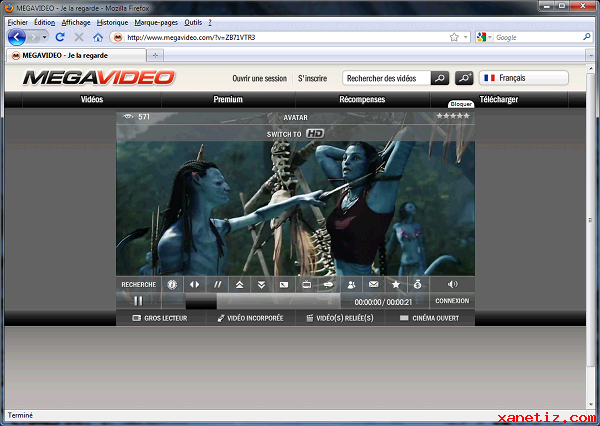
Task: Click the double up-arrow player icon
Action: [x=240, y=284]
